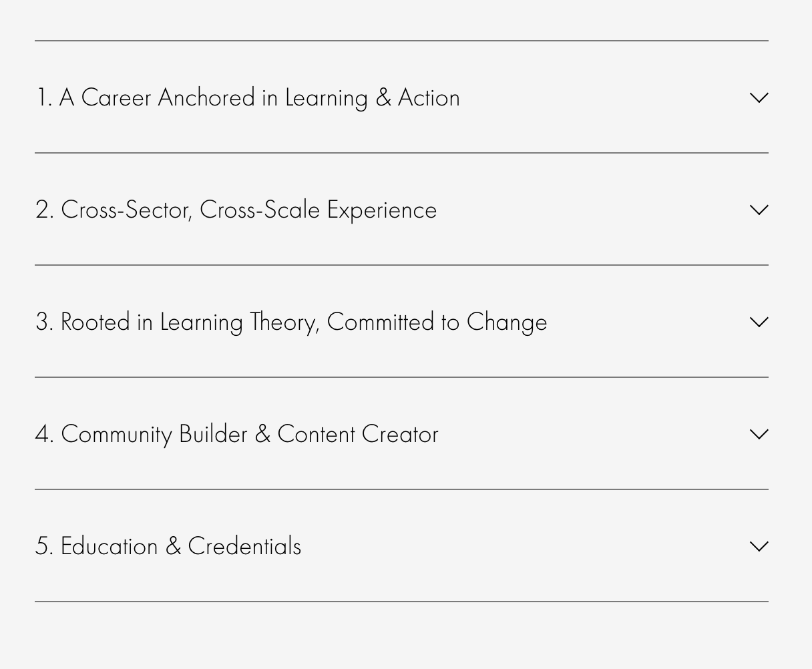The height and width of the screenshot is (669, 812).
Task: Unfold the Cross-Scale Experience dropdown arrow
Action: [x=759, y=210]
